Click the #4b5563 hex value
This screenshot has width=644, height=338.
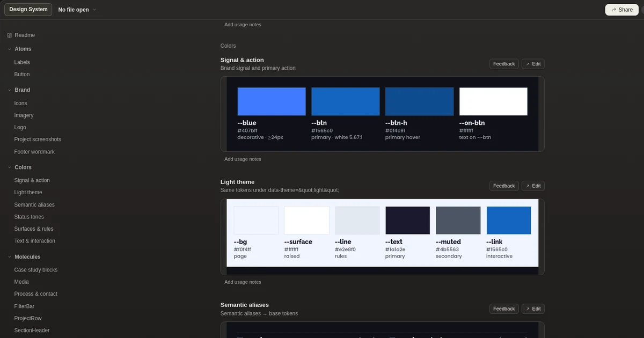[448, 249]
